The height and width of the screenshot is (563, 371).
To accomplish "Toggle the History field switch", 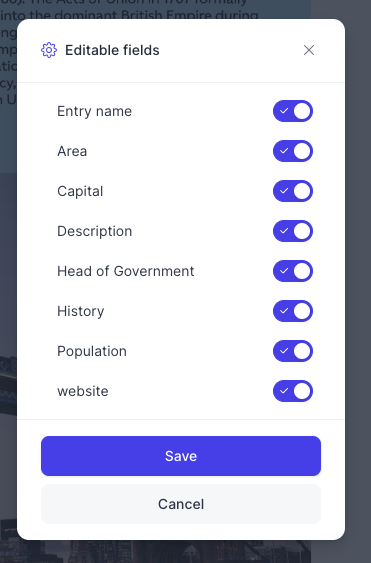I will point(293,311).
